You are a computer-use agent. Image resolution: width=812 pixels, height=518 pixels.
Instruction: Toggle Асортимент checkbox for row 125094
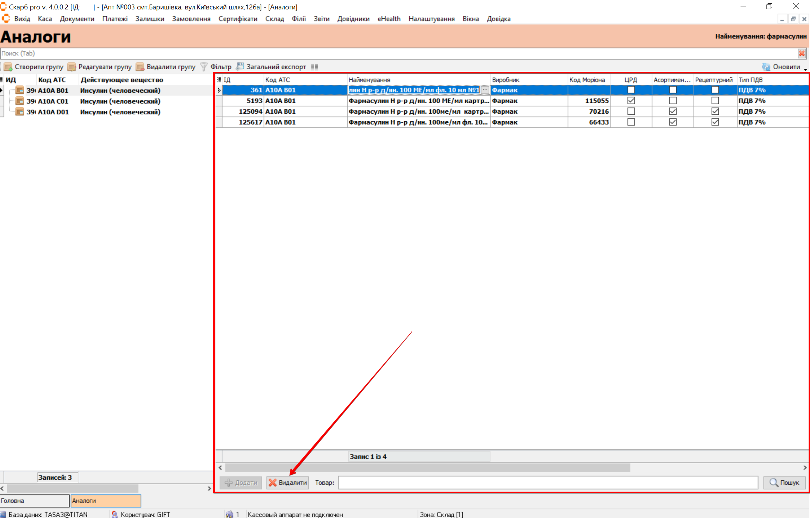673,111
